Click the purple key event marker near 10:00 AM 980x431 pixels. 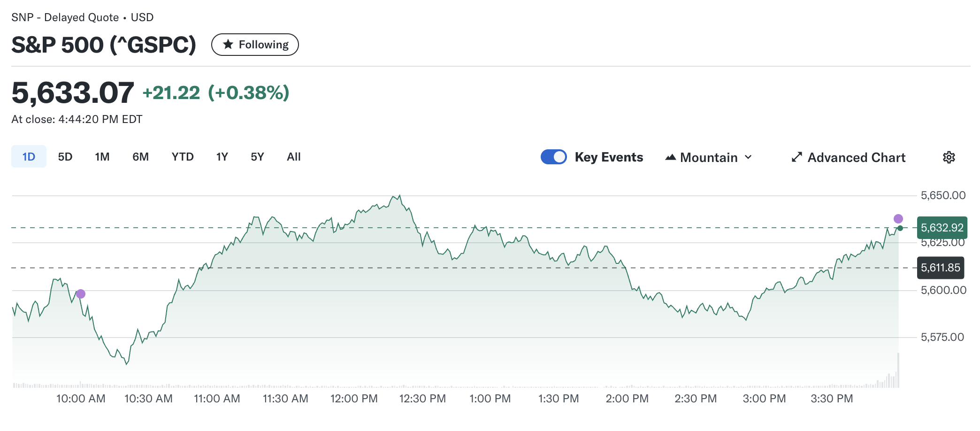(81, 294)
